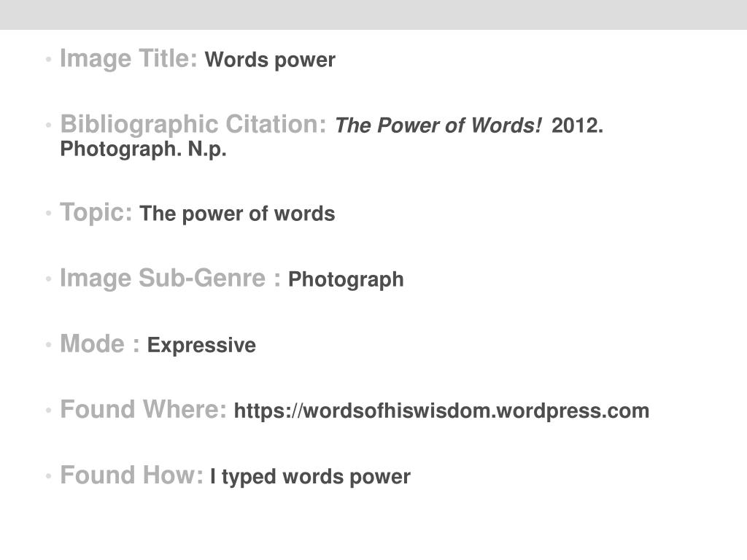Click the gray header bar at top
The height and width of the screenshot is (560, 747).
(373, 15)
